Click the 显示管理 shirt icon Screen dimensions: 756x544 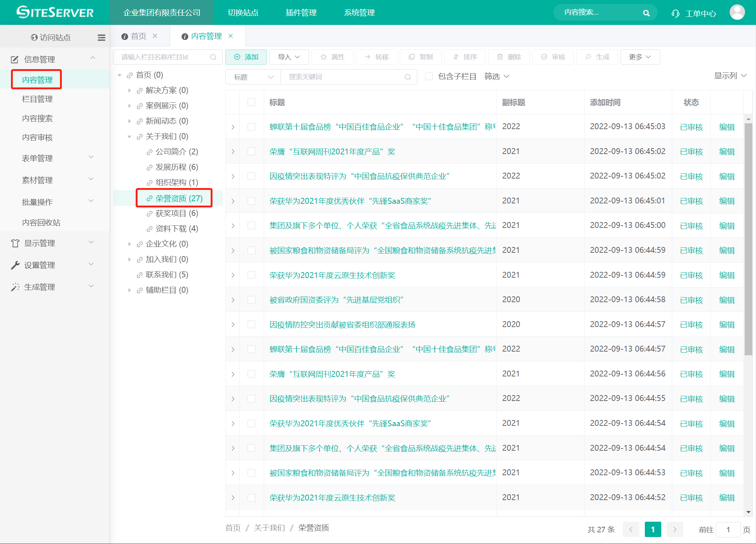(15, 243)
